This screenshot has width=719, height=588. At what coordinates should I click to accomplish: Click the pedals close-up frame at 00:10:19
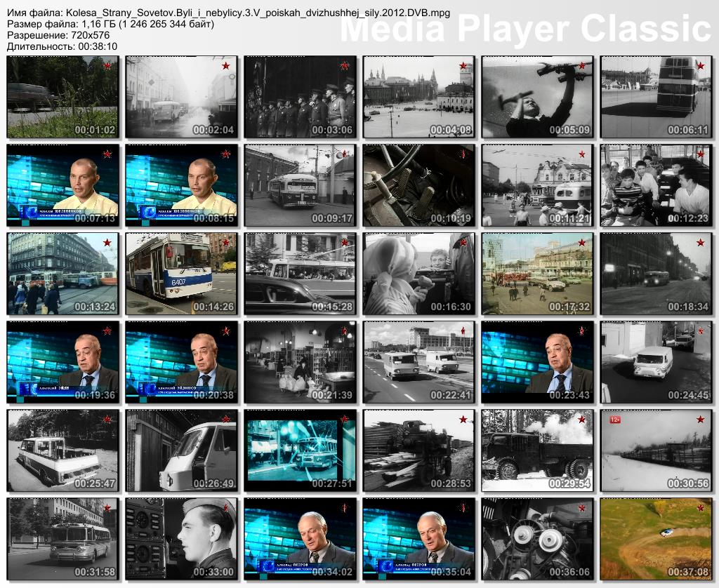419,185
